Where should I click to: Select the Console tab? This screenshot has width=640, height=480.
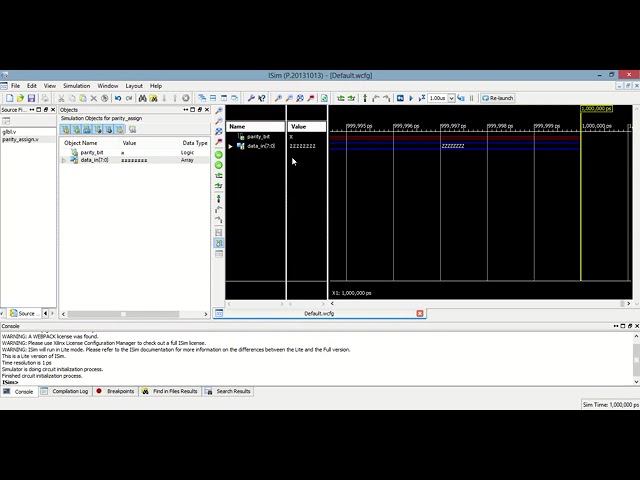(x=19, y=392)
